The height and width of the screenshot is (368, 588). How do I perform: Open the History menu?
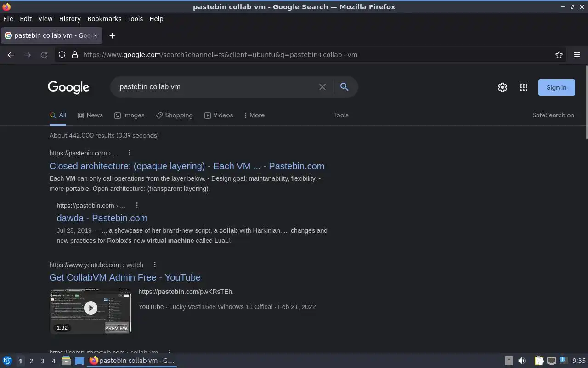[70, 19]
